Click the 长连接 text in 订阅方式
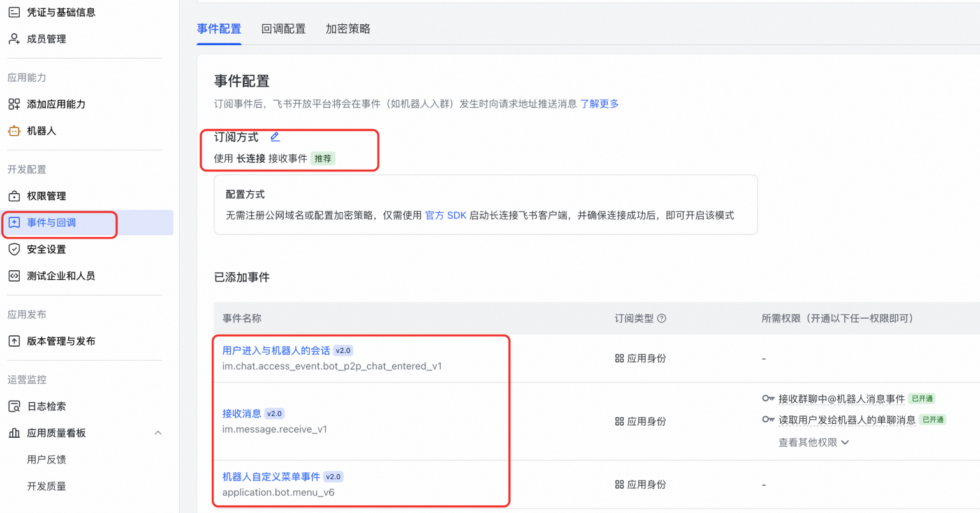980x513 pixels. pos(251,159)
